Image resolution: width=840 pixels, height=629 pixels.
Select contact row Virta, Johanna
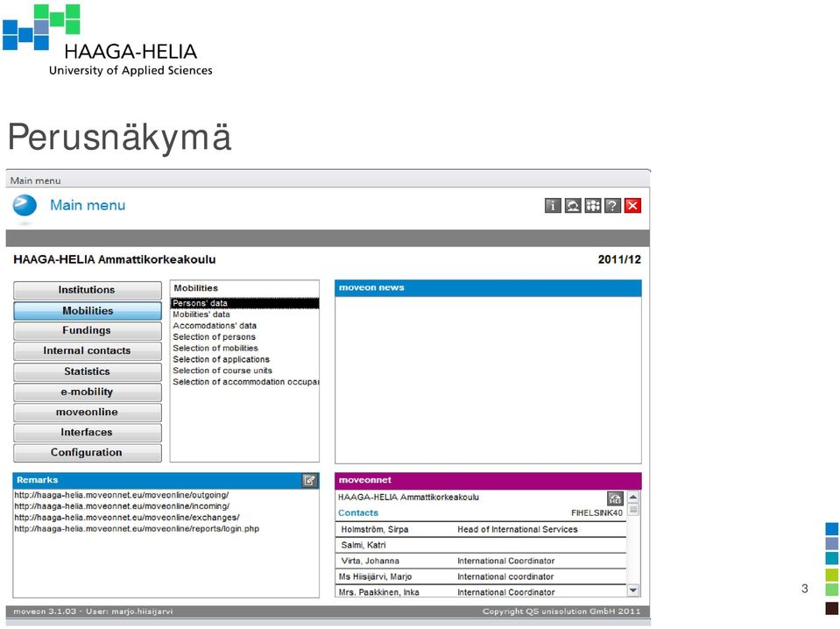(x=482, y=561)
